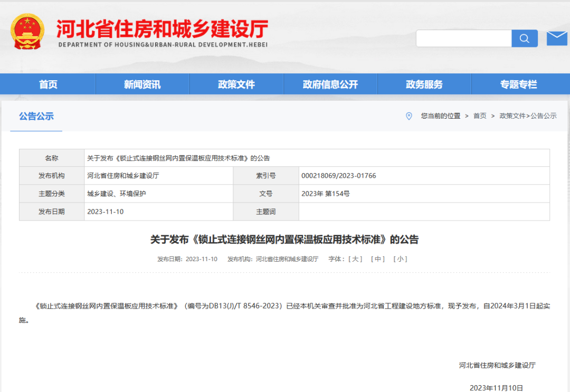The image size is (570, 392).
Task: Set font size to 中
Action: coord(377,259)
